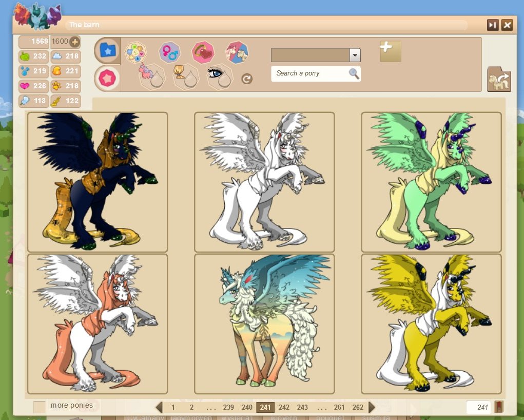Screen dimensions: 524x420
Task: Click the orange paw stat 218
Action: tap(66, 86)
